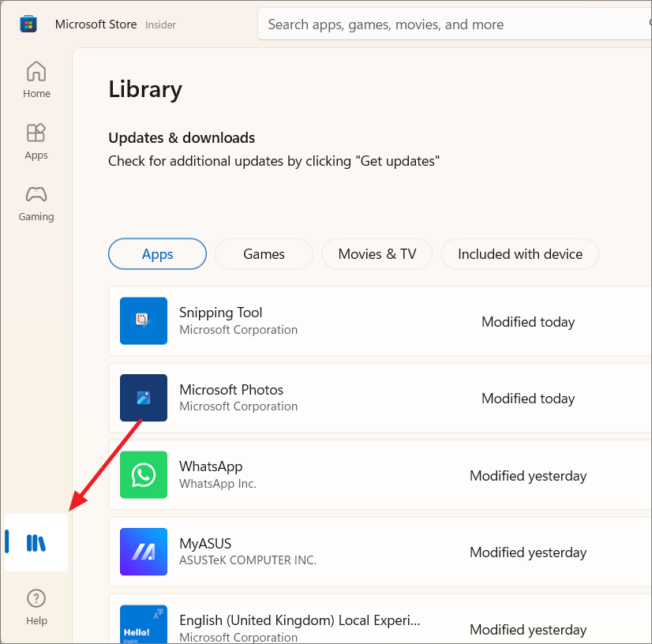Open the Home section in the sidebar
Image resolution: width=652 pixels, height=644 pixels.
pyautogui.click(x=36, y=78)
